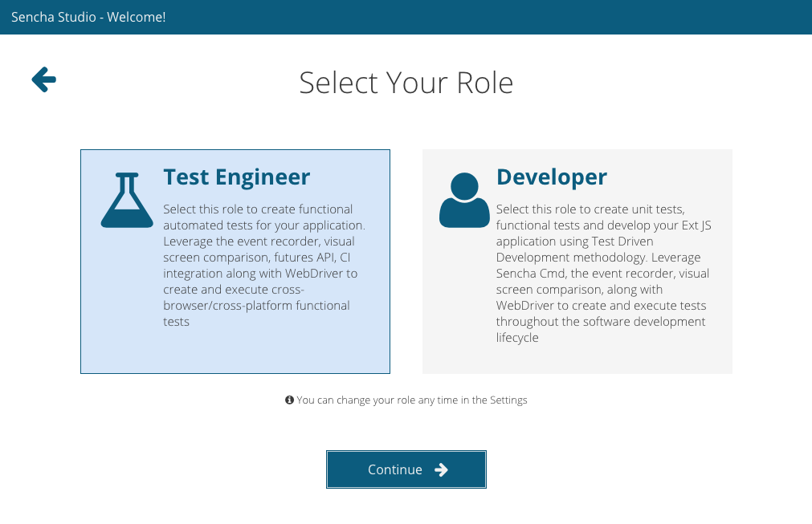This screenshot has width=812, height=524.
Task: Click the Test Engineer role description text
Action: point(264,265)
